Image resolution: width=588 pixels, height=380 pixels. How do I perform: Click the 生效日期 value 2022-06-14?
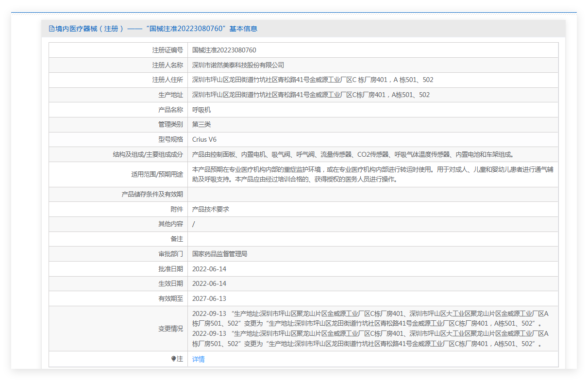pos(209,283)
